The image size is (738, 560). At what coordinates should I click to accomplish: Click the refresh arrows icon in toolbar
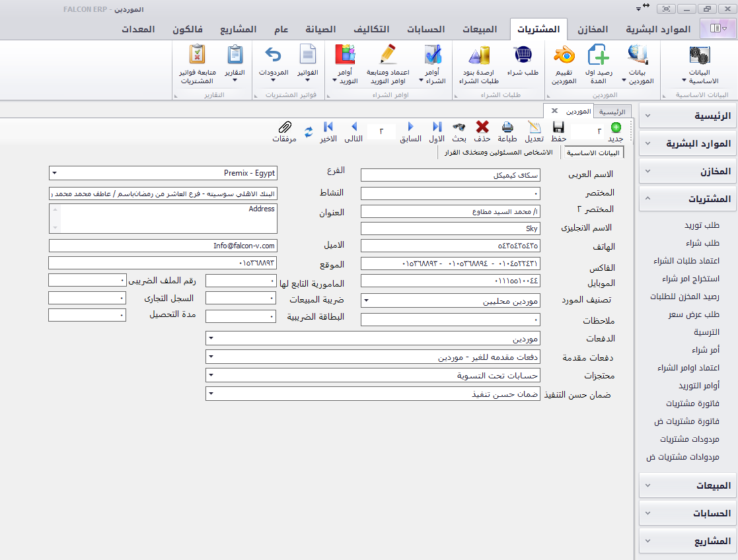(309, 130)
